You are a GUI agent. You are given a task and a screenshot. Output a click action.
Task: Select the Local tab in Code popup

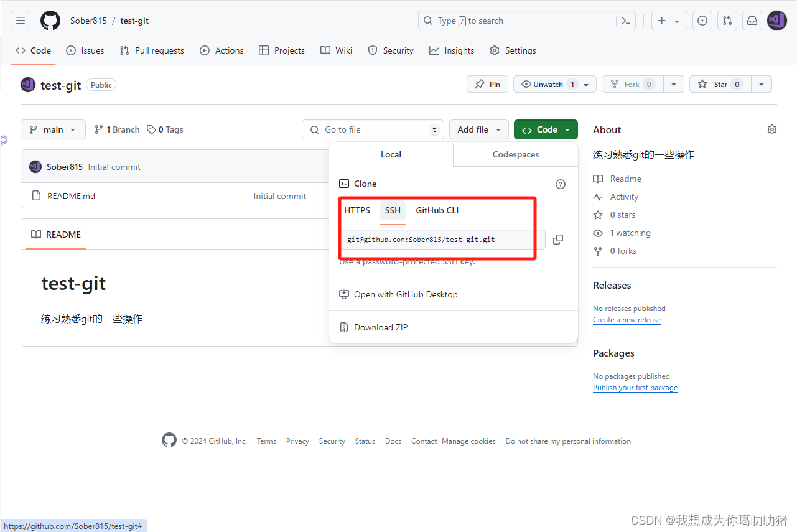[x=391, y=154]
